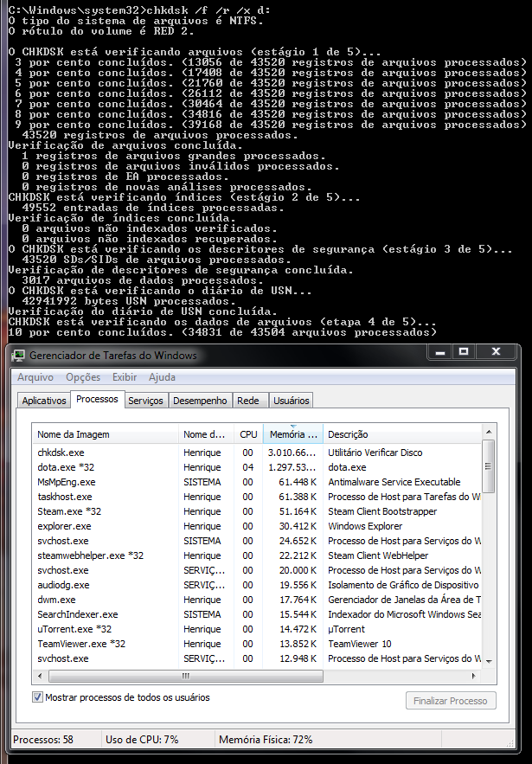
Task: Select the dota.exe *32 process row
Action: click(x=257, y=467)
